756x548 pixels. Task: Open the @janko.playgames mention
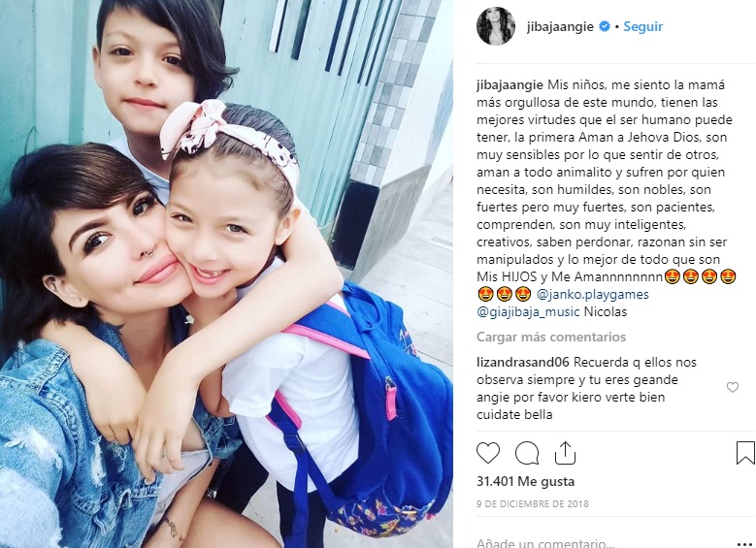click(593, 294)
